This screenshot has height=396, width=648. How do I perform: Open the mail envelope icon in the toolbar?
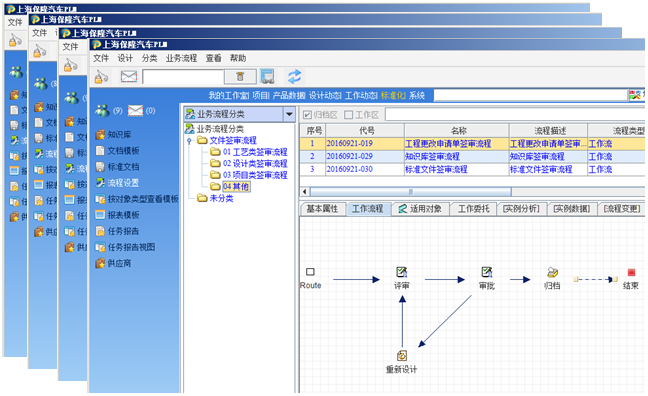[129, 76]
